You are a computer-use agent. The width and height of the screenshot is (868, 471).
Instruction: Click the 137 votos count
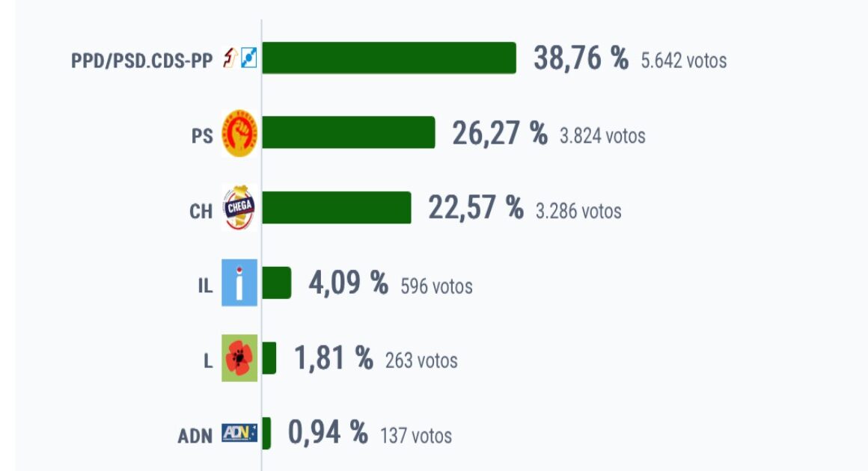click(416, 436)
